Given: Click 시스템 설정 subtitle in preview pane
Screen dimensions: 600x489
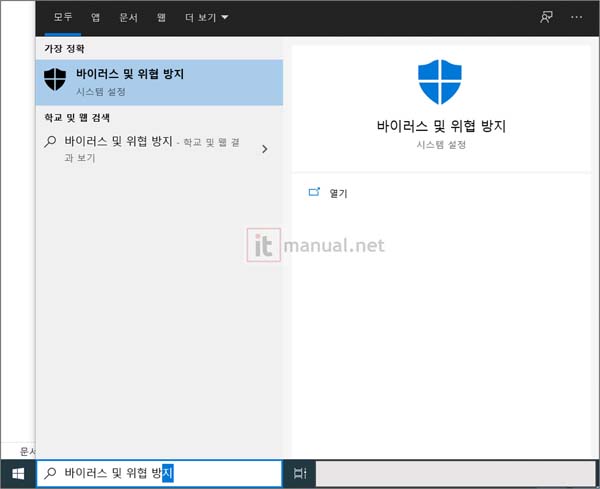Looking at the screenshot, I should (x=441, y=145).
